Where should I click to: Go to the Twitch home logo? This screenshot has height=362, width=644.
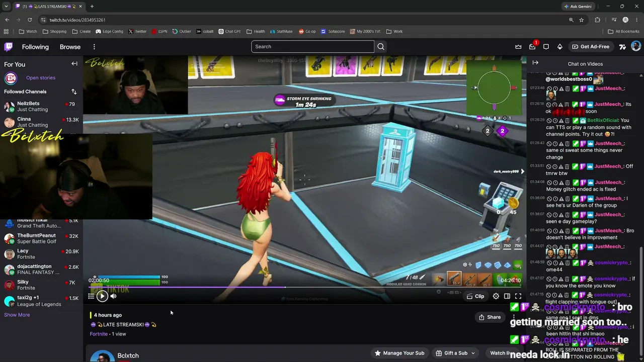9,47
